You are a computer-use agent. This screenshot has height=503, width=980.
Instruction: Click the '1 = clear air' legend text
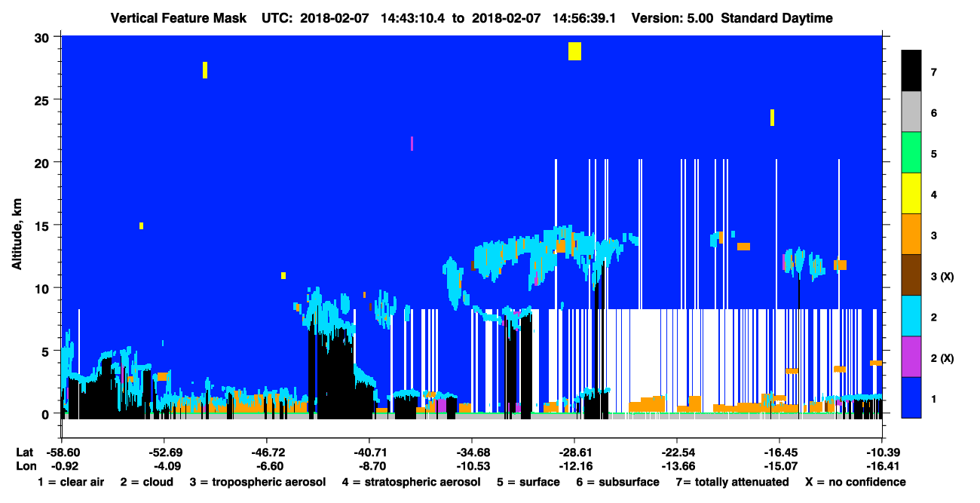point(71,482)
